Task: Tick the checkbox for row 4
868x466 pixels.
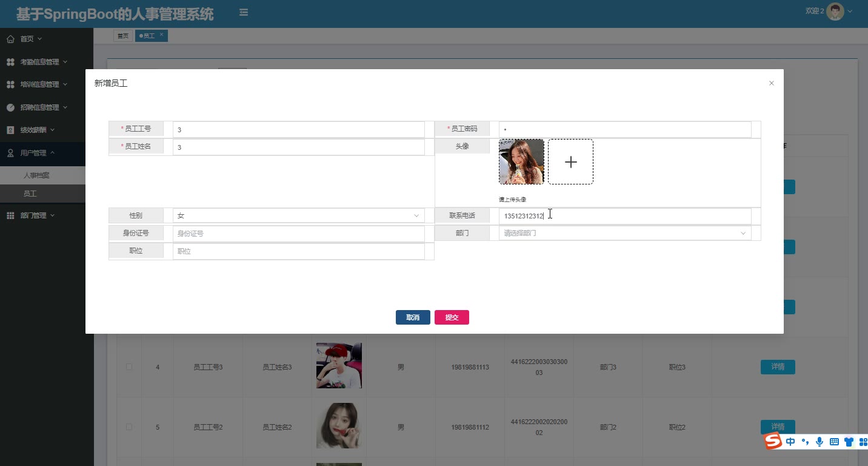Action: tap(129, 366)
